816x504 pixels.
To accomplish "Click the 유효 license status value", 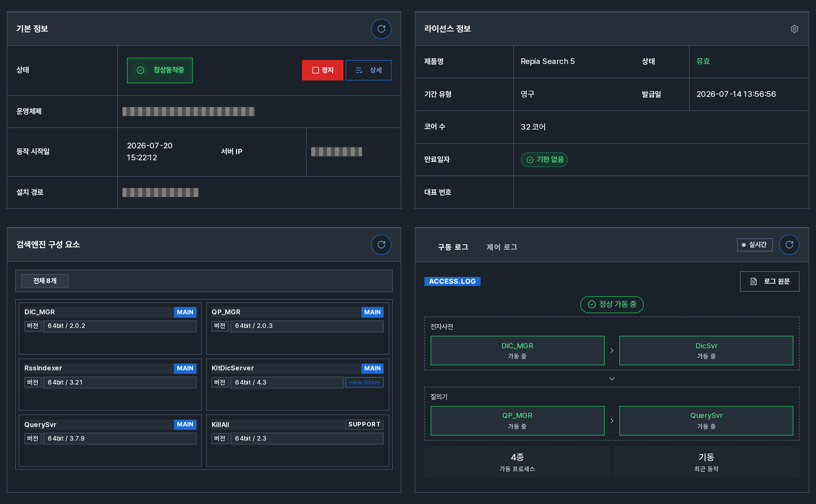I will (x=703, y=61).
